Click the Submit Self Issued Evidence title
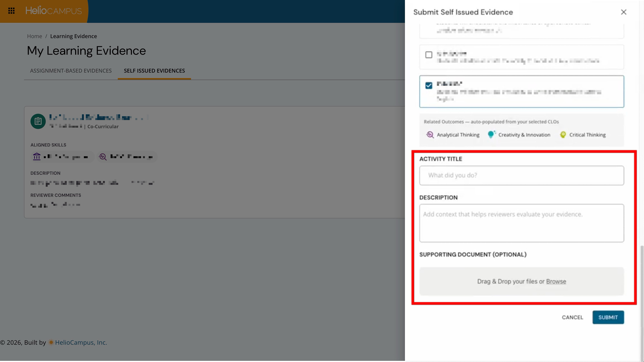 (463, 12)
